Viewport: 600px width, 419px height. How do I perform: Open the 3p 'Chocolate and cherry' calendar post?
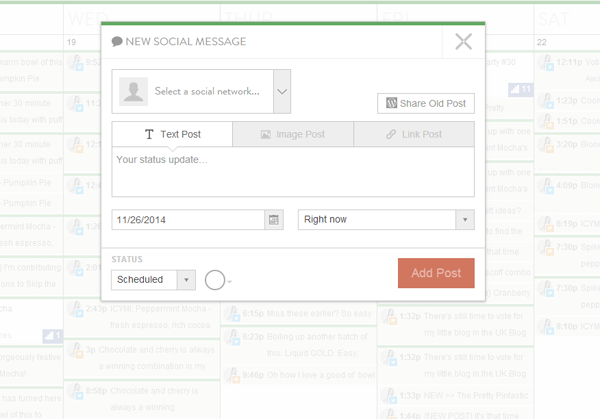click(x=142, y=358)
